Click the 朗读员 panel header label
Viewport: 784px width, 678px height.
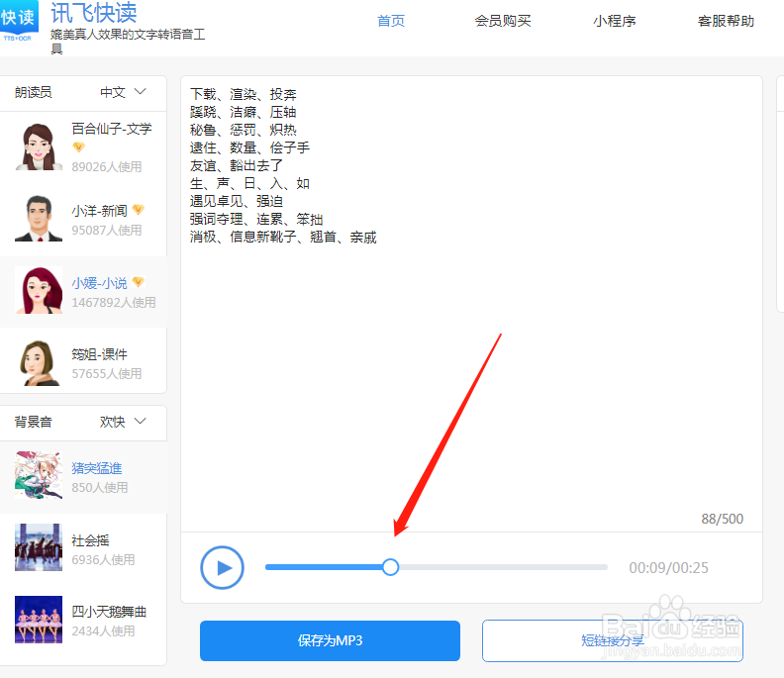[33, 92]
